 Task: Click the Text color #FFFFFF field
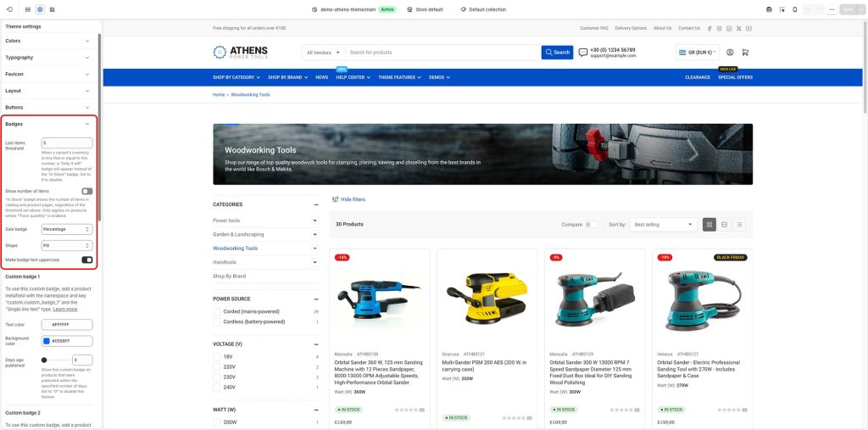67,325
